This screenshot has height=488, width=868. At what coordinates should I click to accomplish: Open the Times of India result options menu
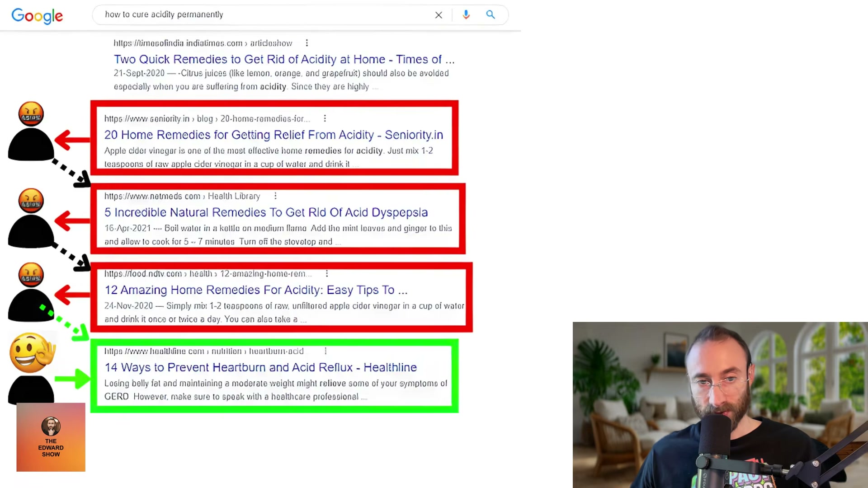pyautogui.click(x=307, y=43)
